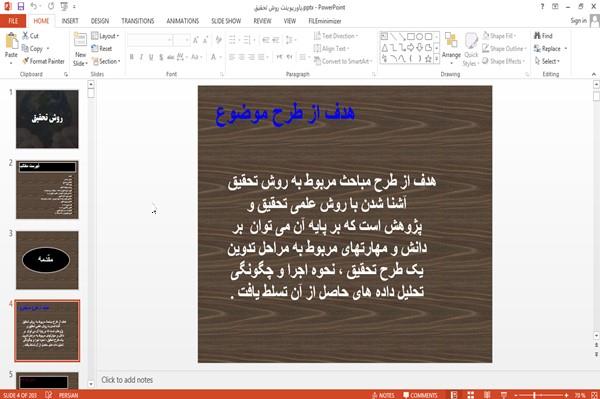Expand the Align Text dropdown
This screenshot has height=399, width=600.
[331, 48]
